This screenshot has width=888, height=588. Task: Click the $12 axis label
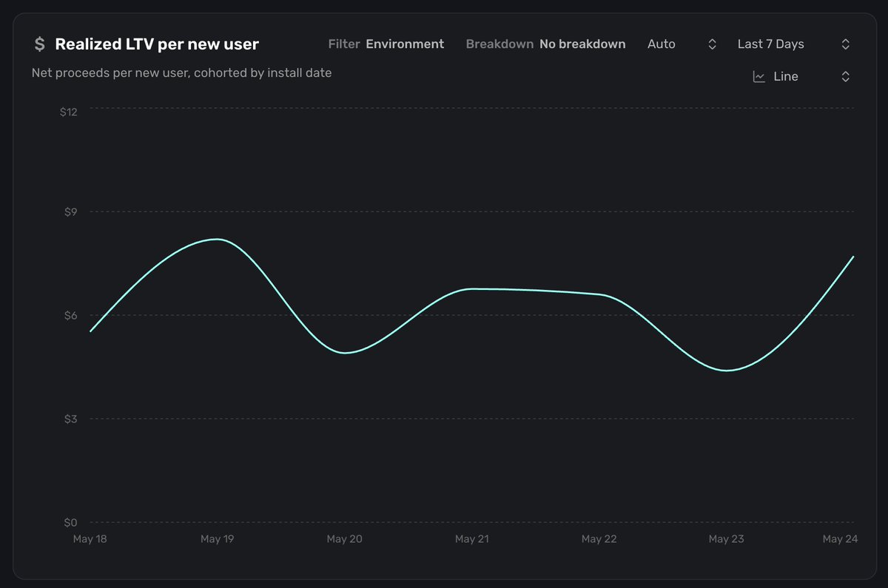click(x=69, y=111)
